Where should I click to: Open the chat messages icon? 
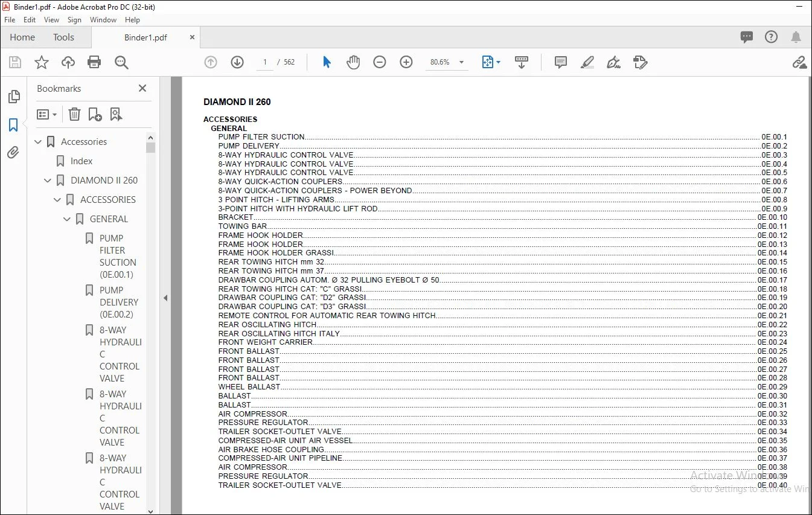coord(747,37)
